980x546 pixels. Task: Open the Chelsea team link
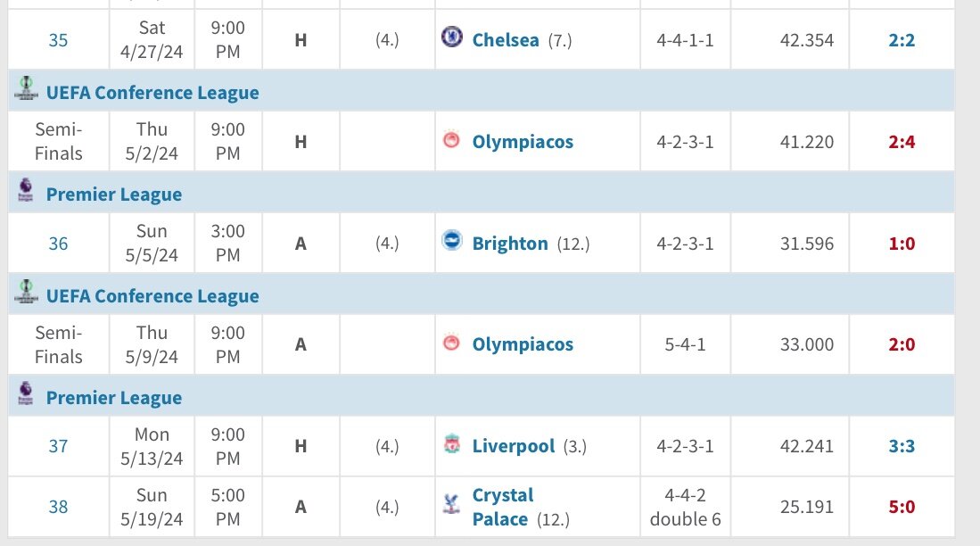pyautogui.click(x=505, y=40)
